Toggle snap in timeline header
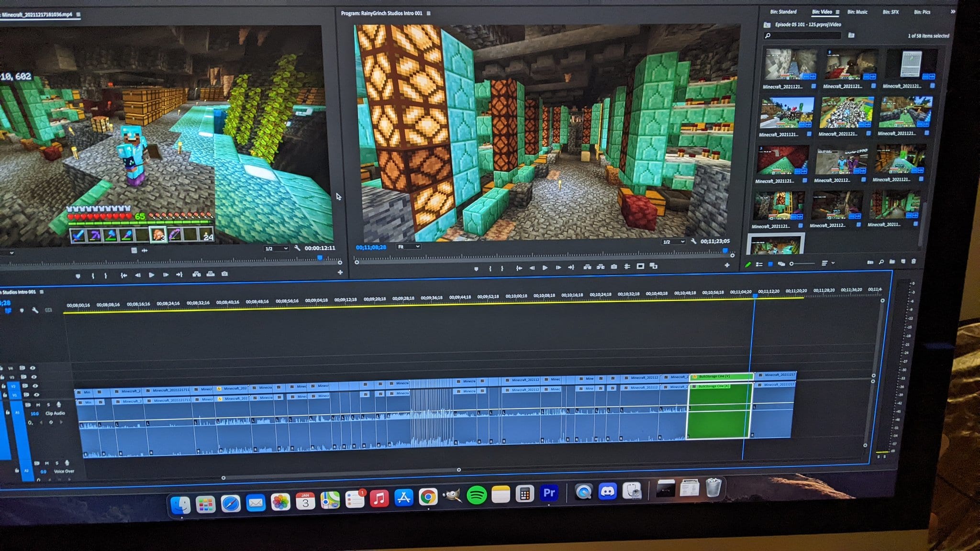This screenshot has height=551, width=980. tap(8, 311)
